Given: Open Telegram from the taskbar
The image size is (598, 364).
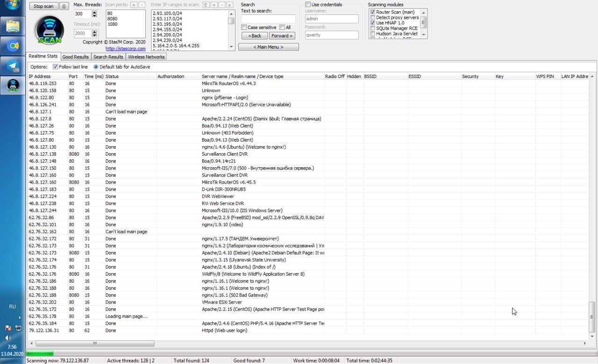Looking at the screenshot, I should 13,66.
